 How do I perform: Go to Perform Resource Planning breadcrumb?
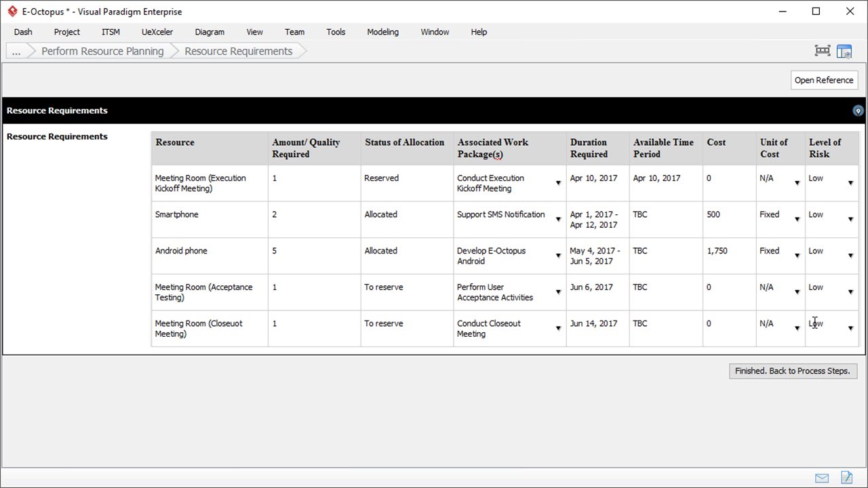click(x=102, y=52)
